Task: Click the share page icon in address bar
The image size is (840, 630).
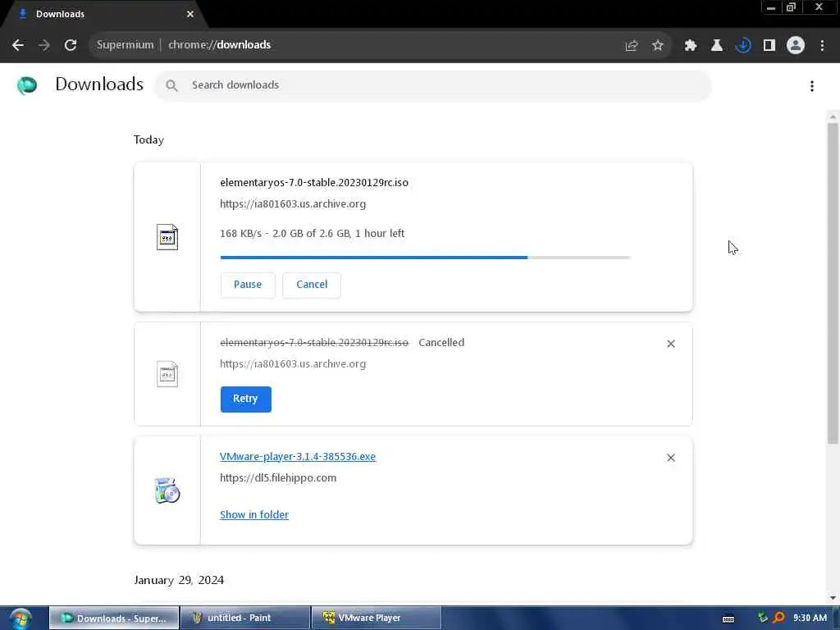Action: (x=632, y=46)
